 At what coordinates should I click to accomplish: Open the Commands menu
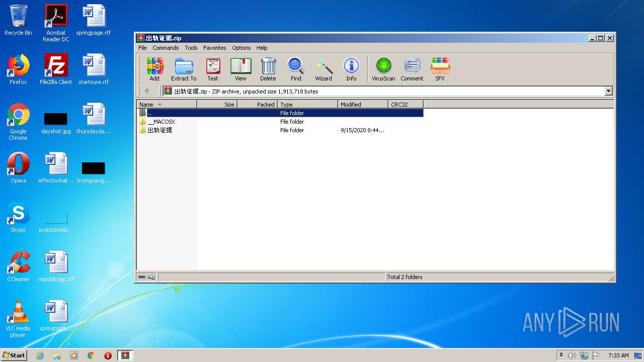[x=166, y=48]
